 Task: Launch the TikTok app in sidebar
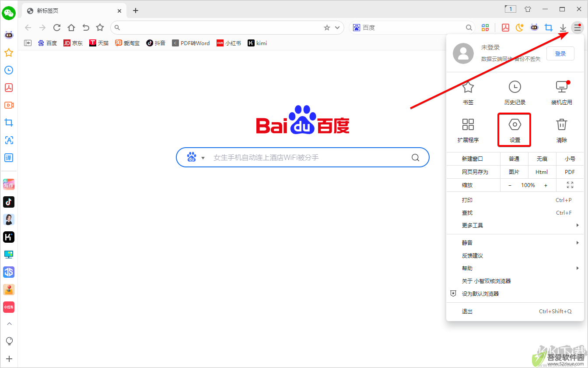click(x=9, y=202)
